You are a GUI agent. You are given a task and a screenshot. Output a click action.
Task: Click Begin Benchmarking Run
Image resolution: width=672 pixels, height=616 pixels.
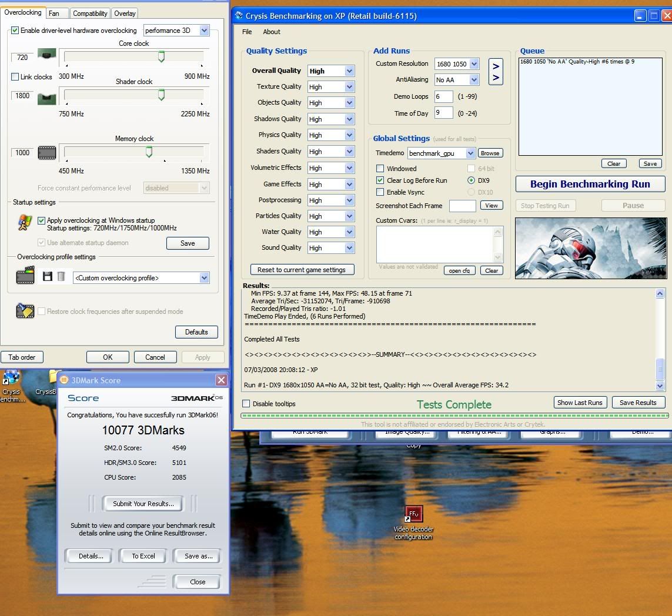pos(590,184)
